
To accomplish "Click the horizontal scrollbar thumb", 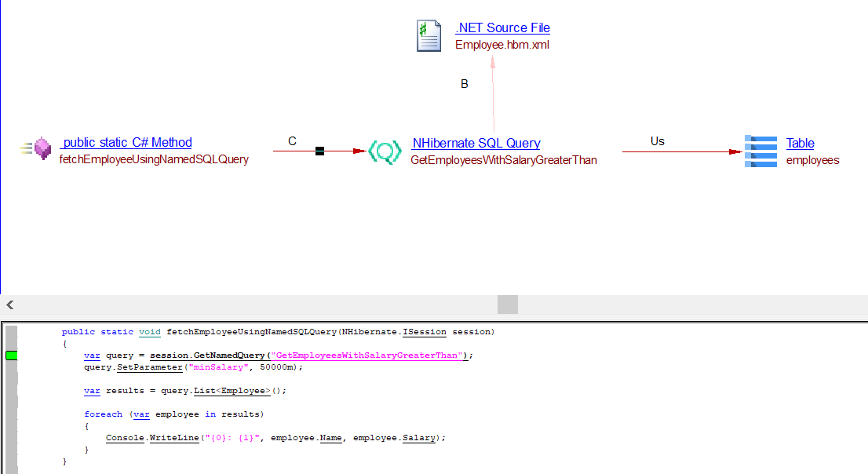I will [508, 304].
